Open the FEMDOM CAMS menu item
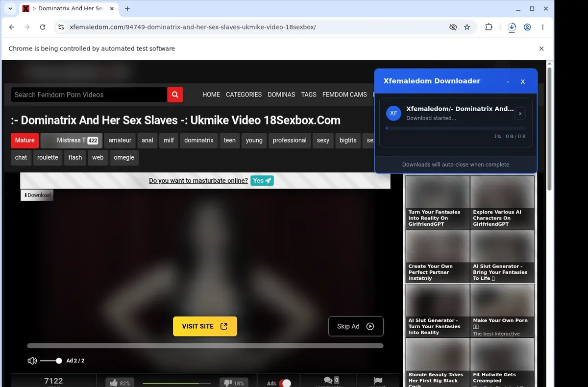The height and width of the screenshot is (387, 588). (x=344, y=95)
